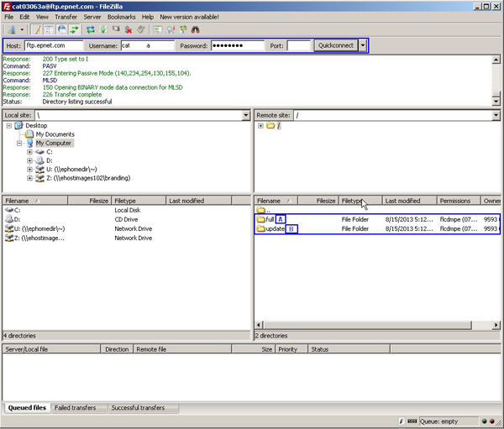Select U: network drive in file list
504x429 pixels.
coord(126,229)
